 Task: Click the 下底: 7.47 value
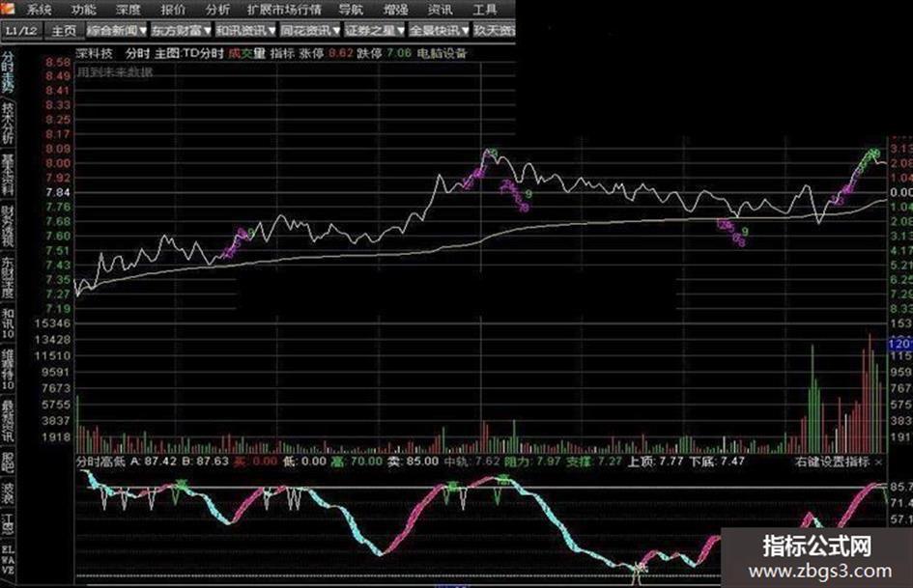pyautogui.click(x=717, y=462)
